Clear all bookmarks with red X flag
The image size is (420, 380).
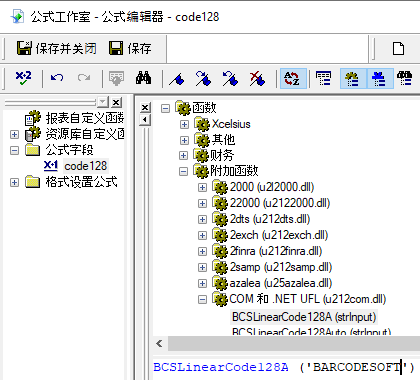coord(257,78)
